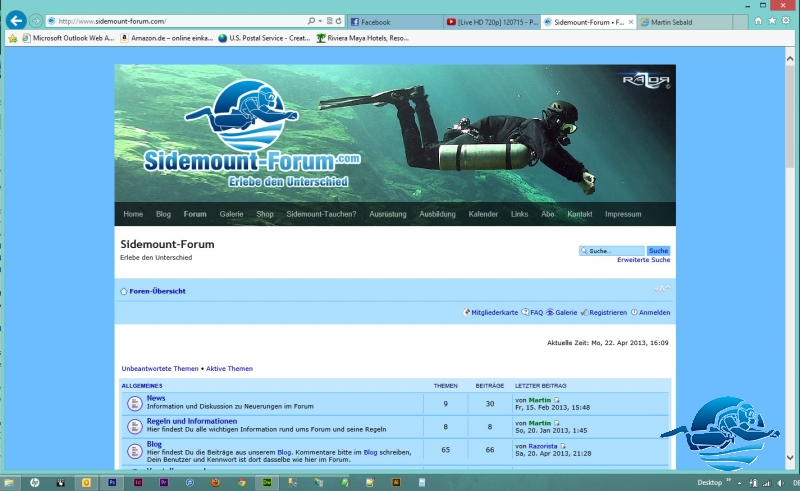Open the Registrieren link
The image size is (800, 491).
(x=608, y=312)
